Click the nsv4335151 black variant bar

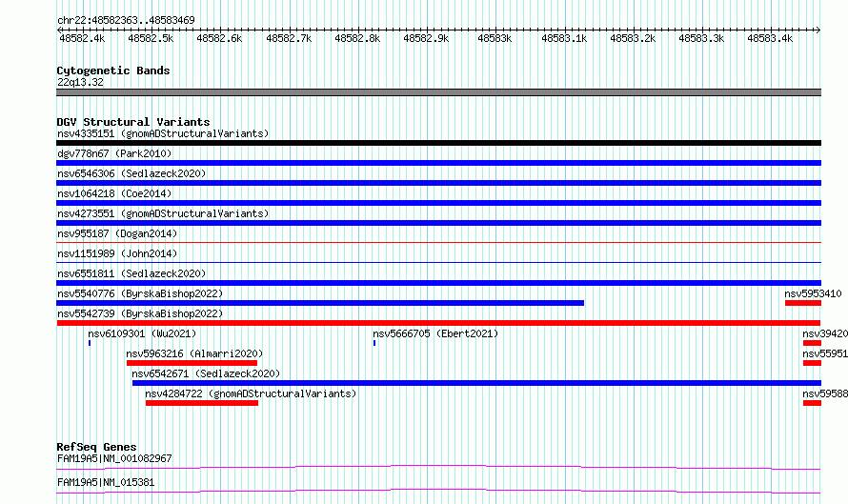[x=438, y=143]
